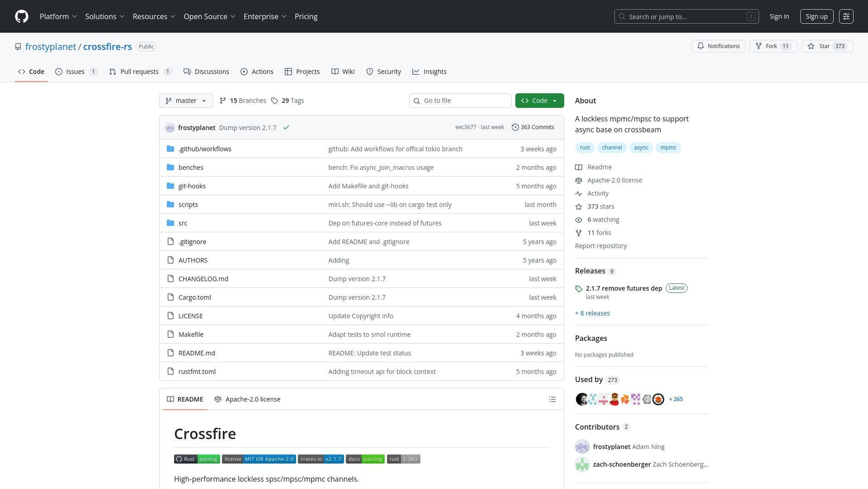Expand the Resources menu
The image size is (868, 489).
pos(154,16)
